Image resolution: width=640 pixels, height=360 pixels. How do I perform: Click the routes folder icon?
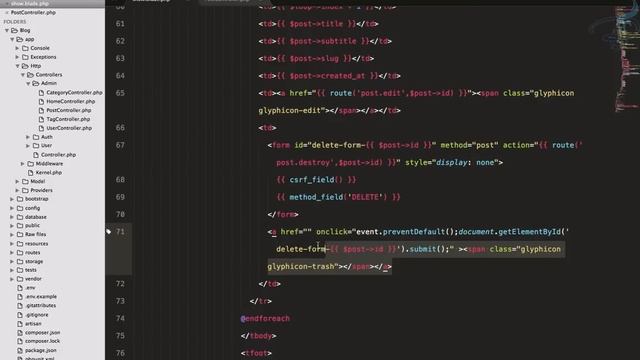[20, 253]
